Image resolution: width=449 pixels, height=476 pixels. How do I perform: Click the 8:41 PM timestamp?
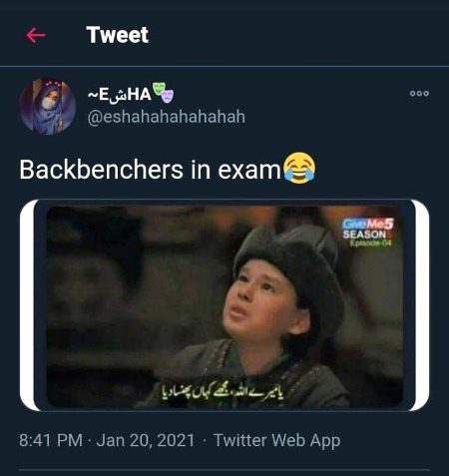click(x=51, y=440)
